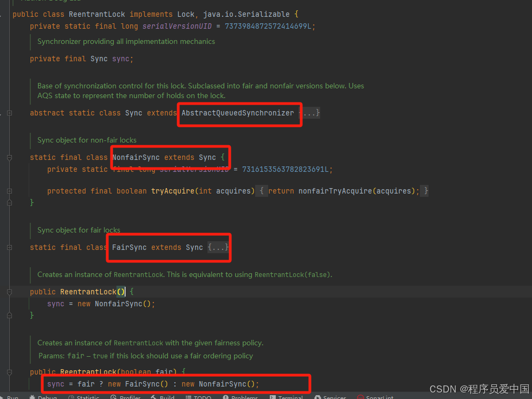Viewport: 532px width, 399px height.
Task: Click the 'Params: fair' documentation line
Action: click(x=146, y=356)
